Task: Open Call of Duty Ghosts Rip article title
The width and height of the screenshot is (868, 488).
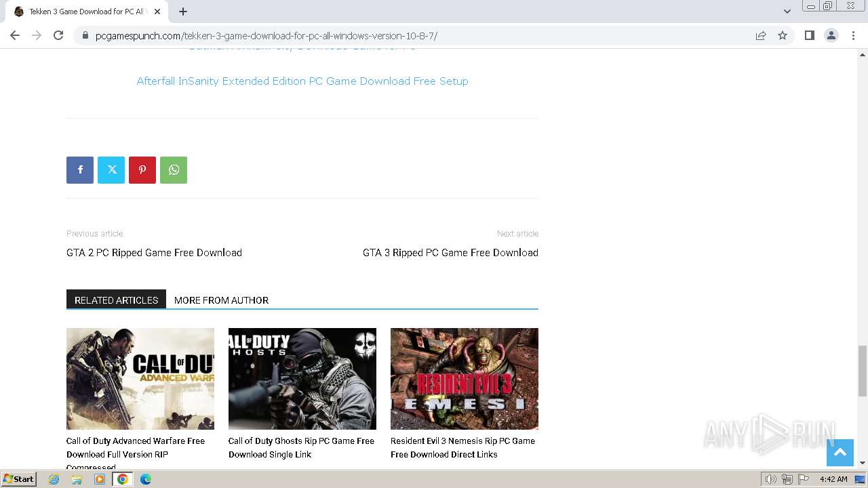Action: click(301, 447)
